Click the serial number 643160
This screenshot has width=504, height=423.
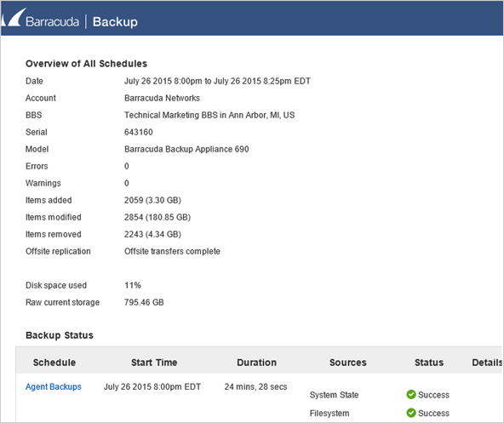(138, 132)
